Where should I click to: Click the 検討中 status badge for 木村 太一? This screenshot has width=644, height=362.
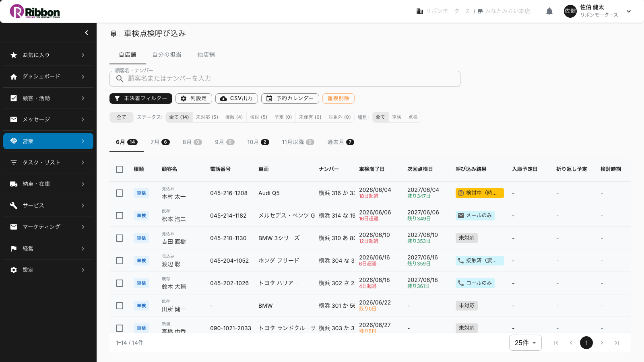(x=480, y=193)
